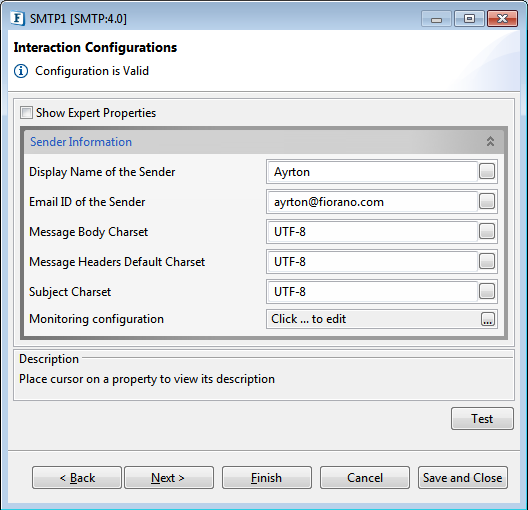
Task: Click the small button beside Message Body Charset
Action: (x=487, y=231)
